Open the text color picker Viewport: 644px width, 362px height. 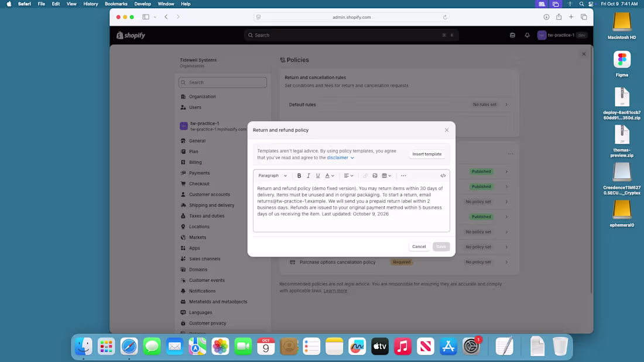[x=330, y=175]
